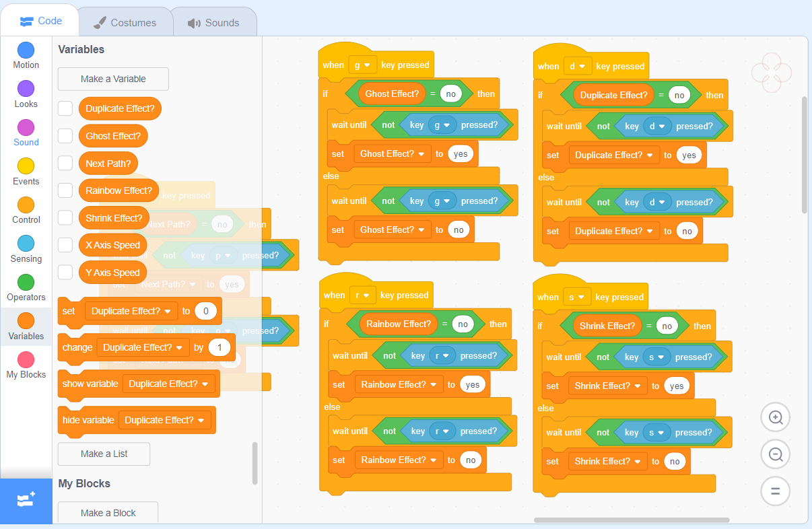The height and width of the screenshot is (529, 812).
Task: Select the Sound blocks category
Action: (26, 132)
